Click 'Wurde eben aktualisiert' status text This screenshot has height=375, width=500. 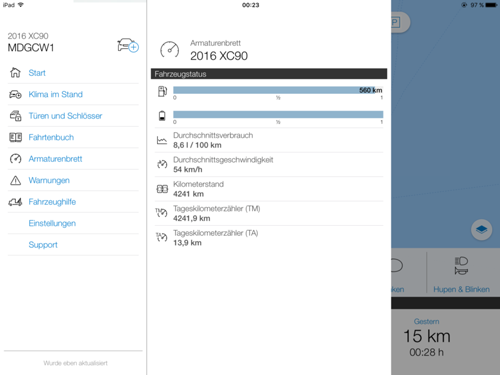75,363
